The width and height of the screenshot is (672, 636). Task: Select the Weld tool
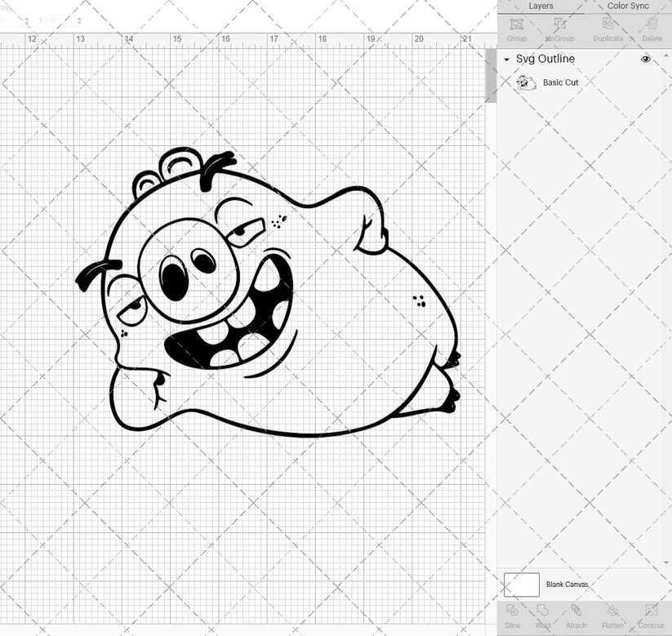(543, 616)
